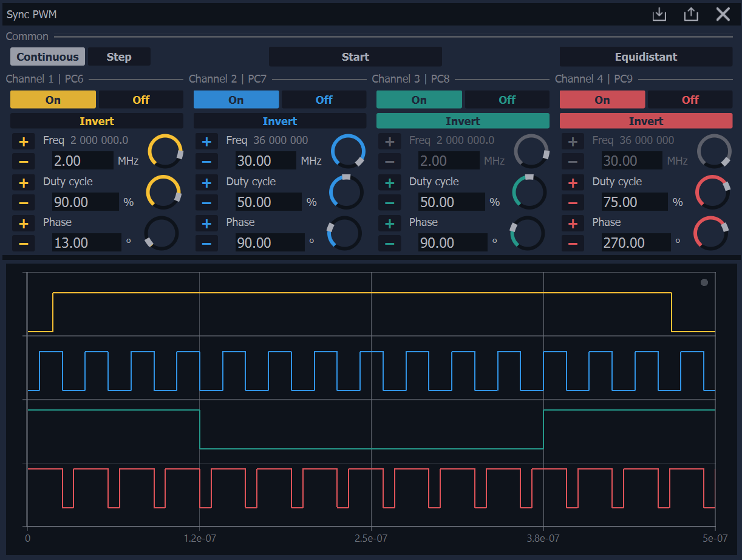This screenshot has width=742, height=560.
Task: Increase Channel 1 frequency with plus icon
Action: 24,142
